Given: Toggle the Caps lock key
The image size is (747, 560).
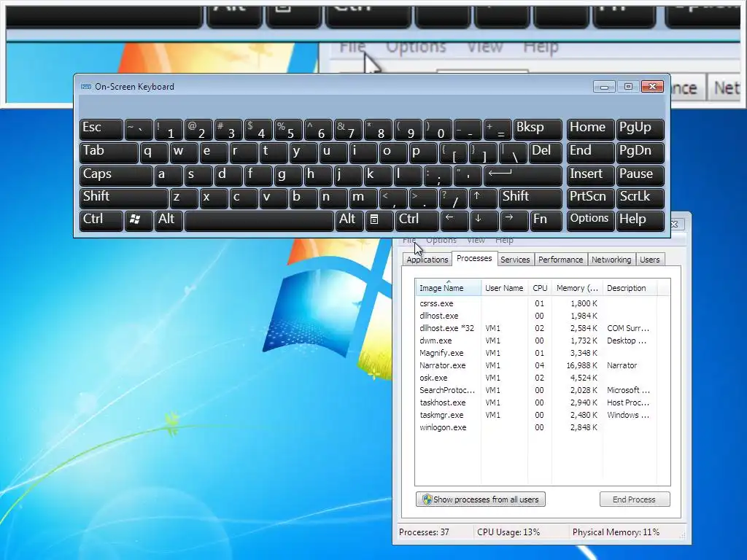Looking at the screenshot, I should click(x=116, y=175).
